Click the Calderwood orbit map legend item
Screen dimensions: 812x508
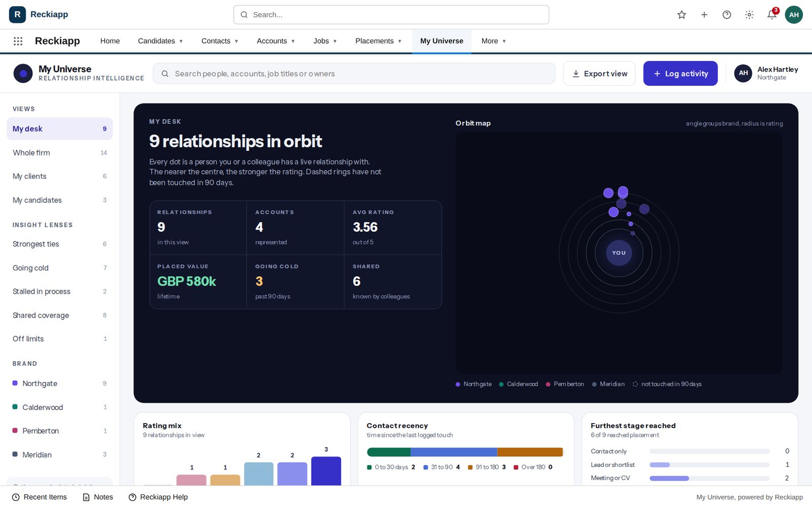point(518,384)
